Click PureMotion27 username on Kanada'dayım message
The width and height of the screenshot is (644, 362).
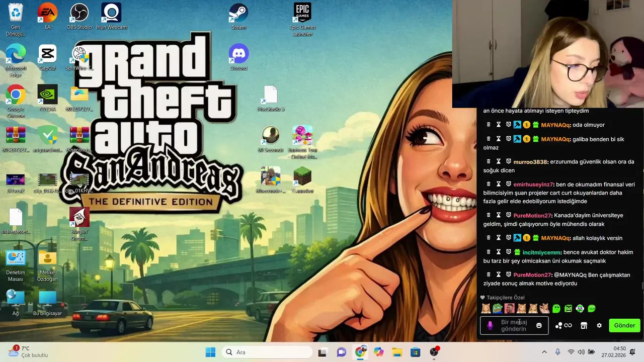[x=532, y=216]
